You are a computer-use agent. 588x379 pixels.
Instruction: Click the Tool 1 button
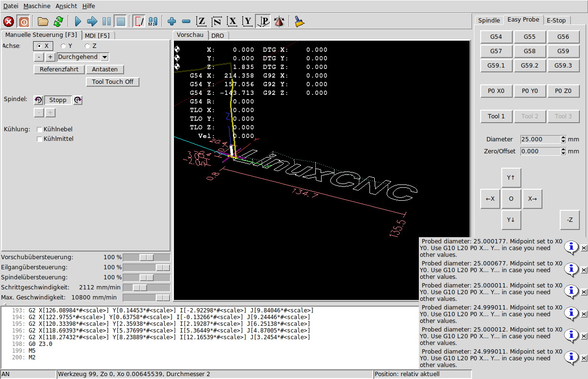(x=496, y=116)
